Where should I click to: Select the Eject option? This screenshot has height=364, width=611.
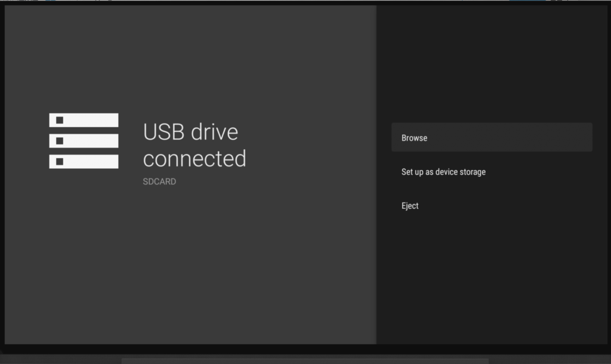(x=492, y=206)
